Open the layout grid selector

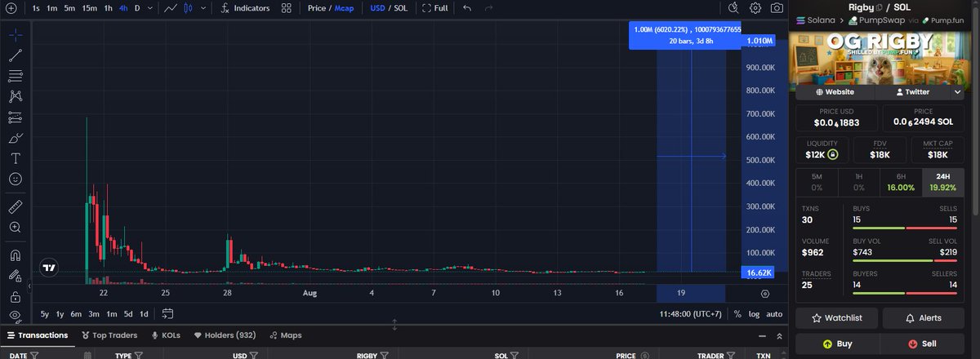pyautogui.click(x=286, y=8)
